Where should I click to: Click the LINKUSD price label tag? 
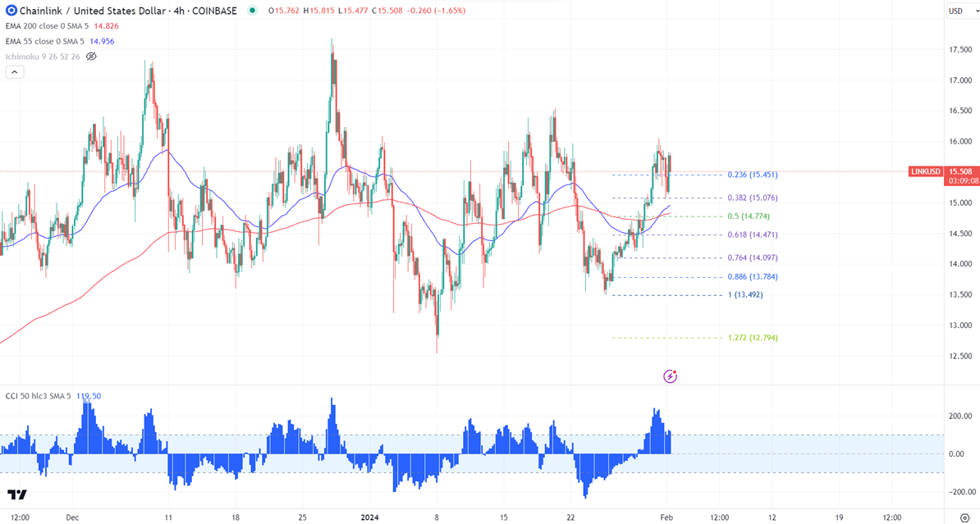click(x=926, y=171)
